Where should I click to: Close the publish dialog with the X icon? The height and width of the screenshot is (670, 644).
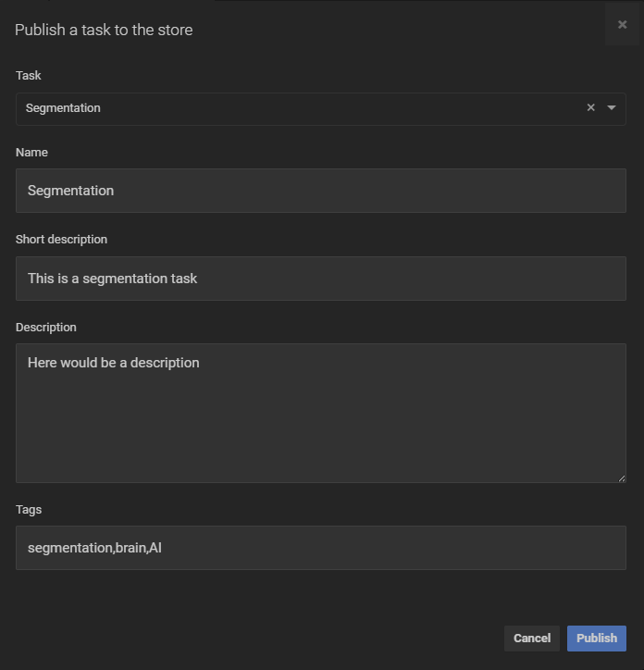(622, 24)
